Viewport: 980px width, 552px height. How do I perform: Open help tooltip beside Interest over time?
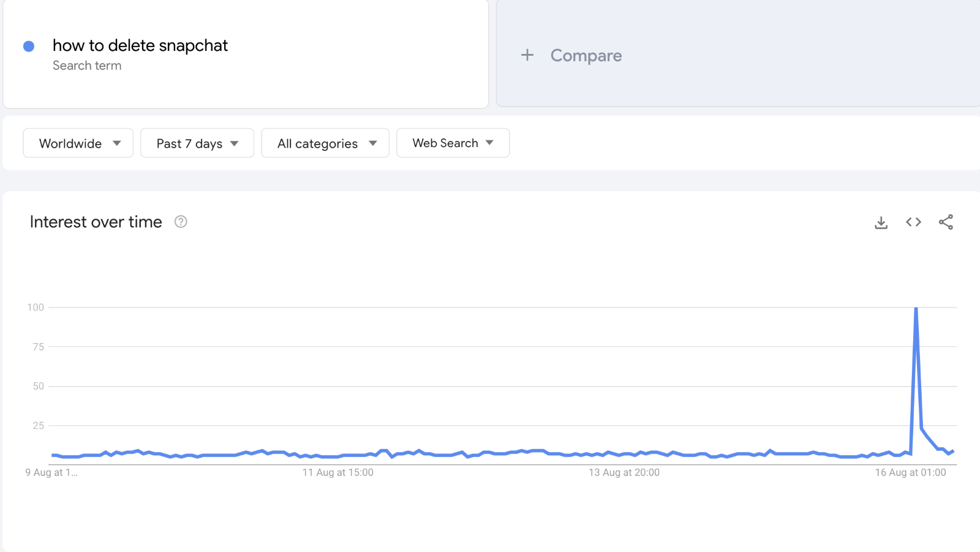click(181, 222)
